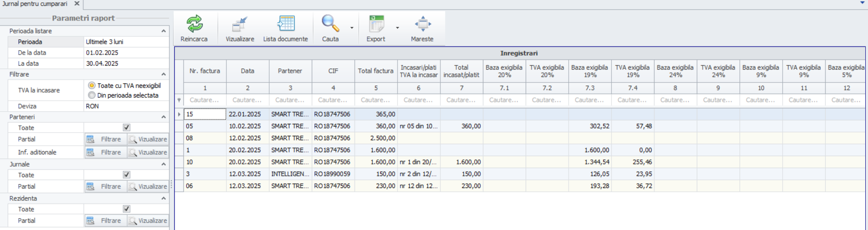The height and width of the screenshot is (230, 868).
Task: Click Filtrare in Parteneri Partial row
Action: 105,139
